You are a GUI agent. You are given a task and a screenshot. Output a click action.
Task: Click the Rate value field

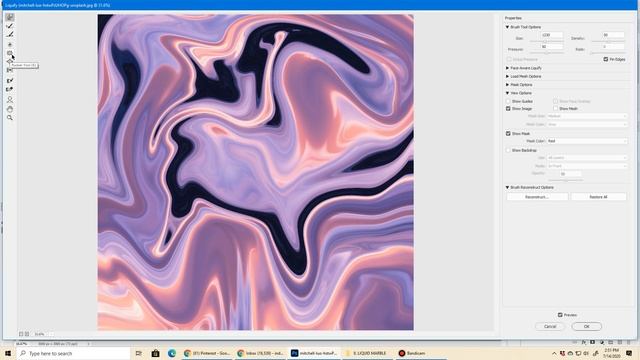[614, 47]
